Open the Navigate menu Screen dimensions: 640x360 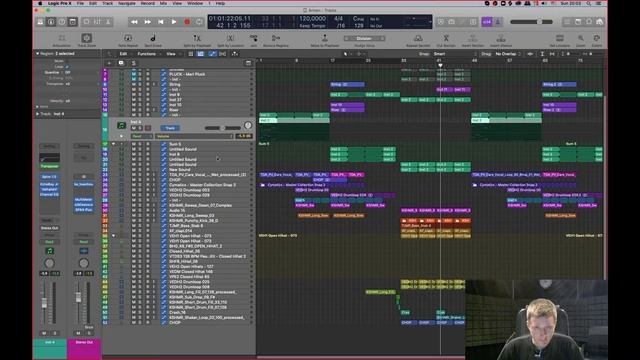(x=127, y=3)
